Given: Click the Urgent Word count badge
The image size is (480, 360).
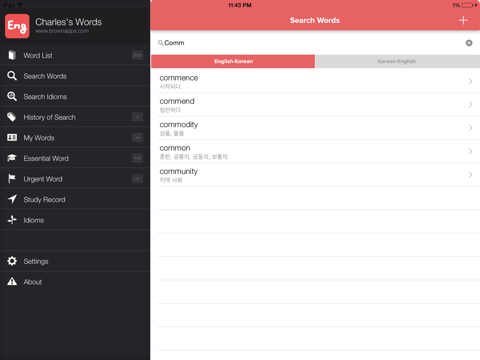Looking at the screenshot, I should (x=137, y=179).
